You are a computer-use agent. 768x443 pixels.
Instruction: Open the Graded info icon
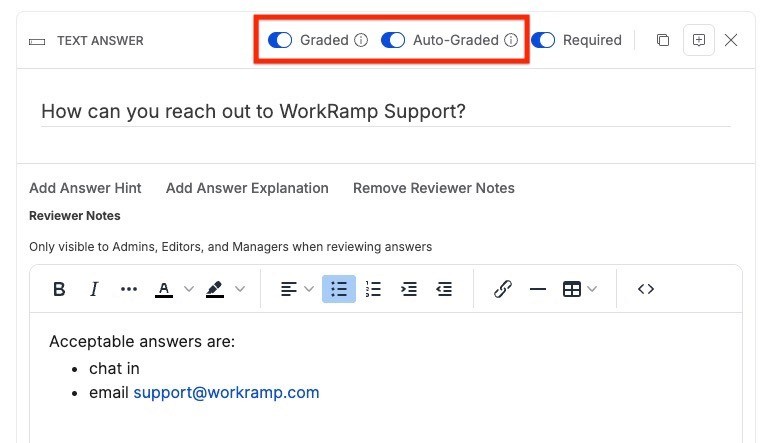tap(361, 40)
